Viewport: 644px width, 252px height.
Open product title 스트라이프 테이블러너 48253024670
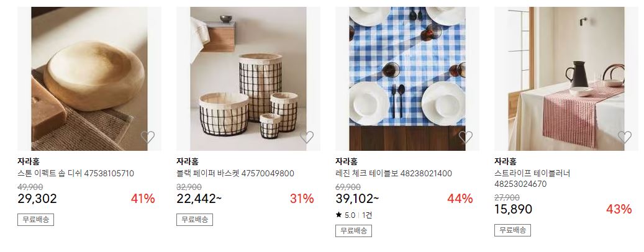tap(532, 179)
